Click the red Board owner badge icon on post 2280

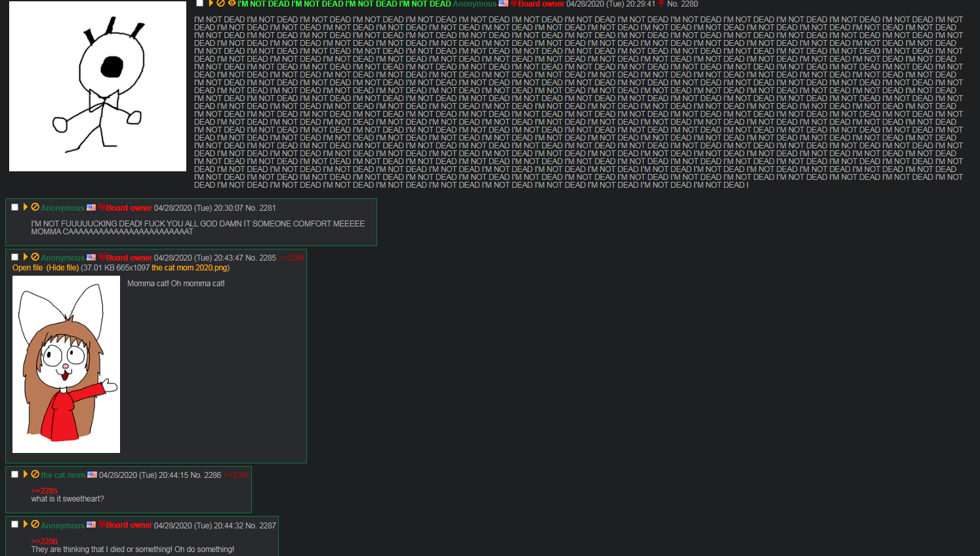[x=514, y=3]
